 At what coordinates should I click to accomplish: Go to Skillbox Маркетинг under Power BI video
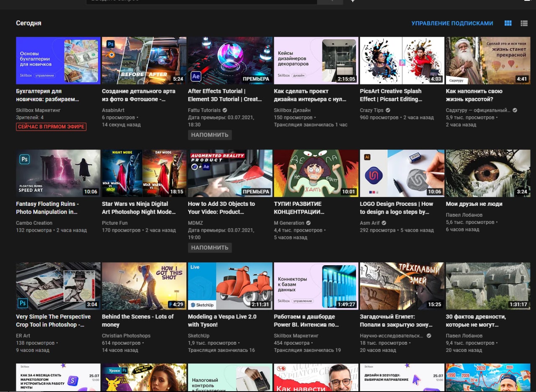[296, 336]
